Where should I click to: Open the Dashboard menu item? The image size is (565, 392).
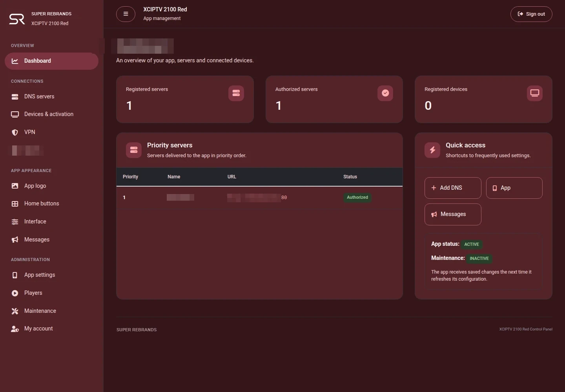coord(51,61)
